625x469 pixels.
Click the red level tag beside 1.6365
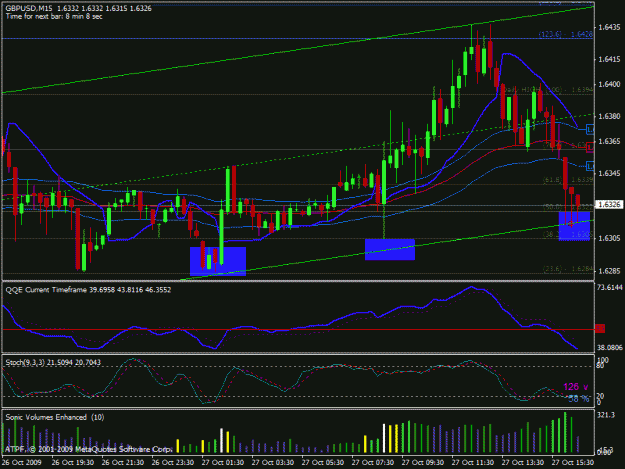point(590,148)
